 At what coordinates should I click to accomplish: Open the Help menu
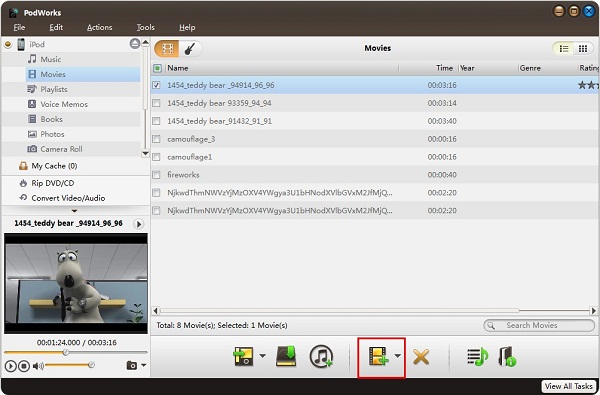187,28
